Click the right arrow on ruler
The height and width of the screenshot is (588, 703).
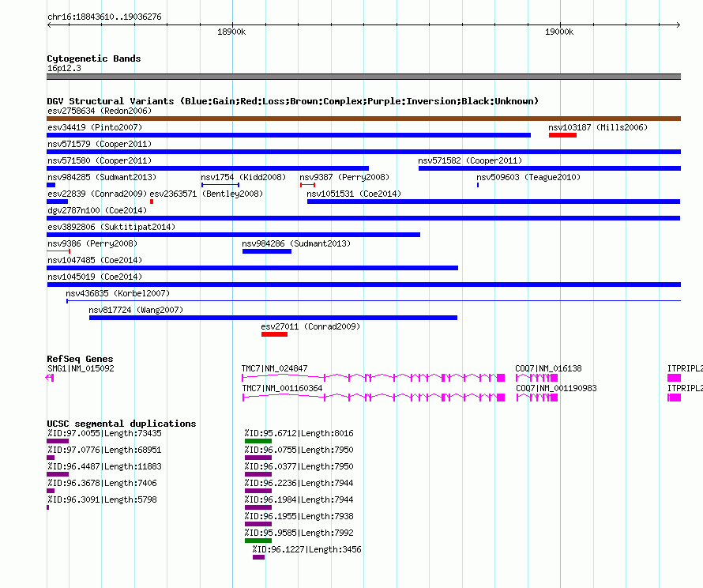tap(679, 24)
